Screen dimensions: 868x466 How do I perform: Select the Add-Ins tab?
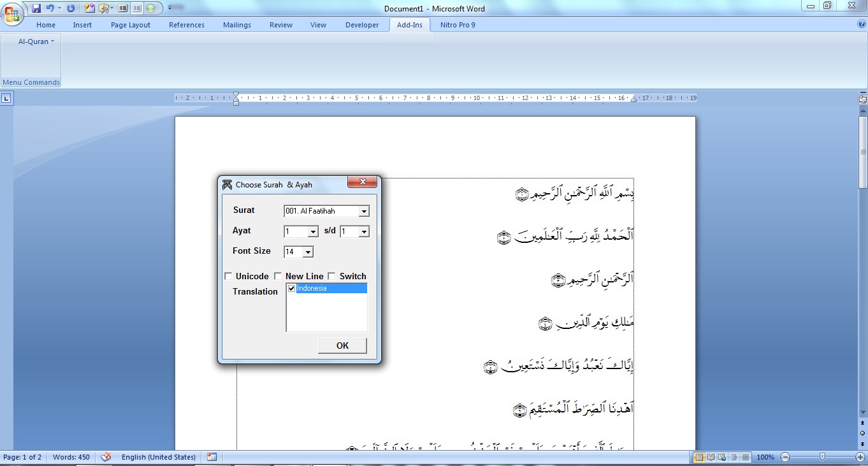(409, 25)
